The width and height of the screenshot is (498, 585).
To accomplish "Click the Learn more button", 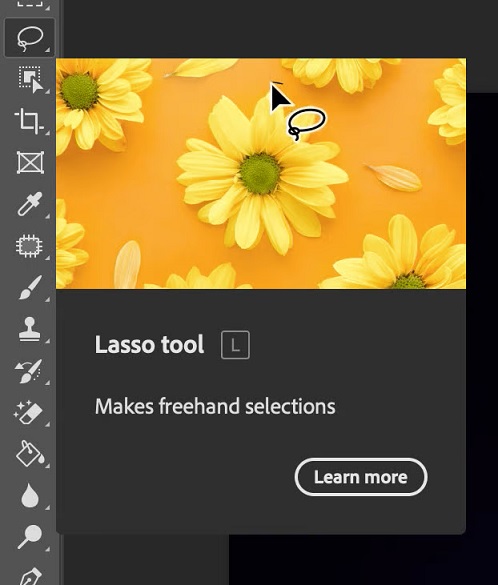I will point(361,477).
